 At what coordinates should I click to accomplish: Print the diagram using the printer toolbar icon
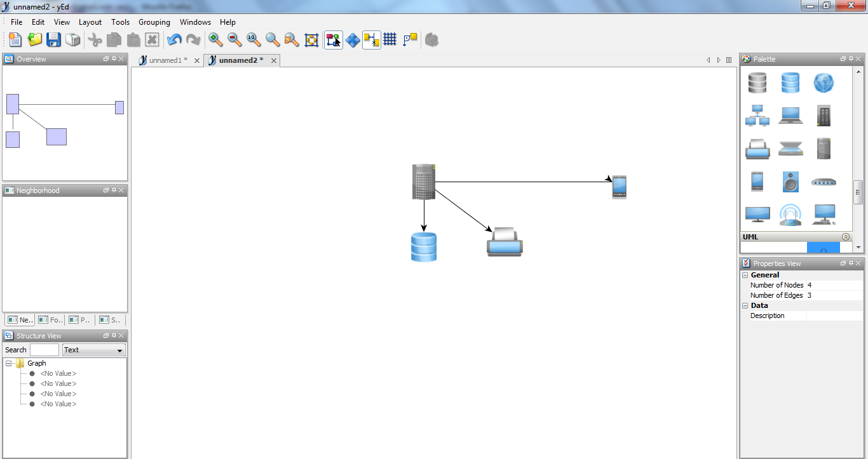(x=72, y=40)
